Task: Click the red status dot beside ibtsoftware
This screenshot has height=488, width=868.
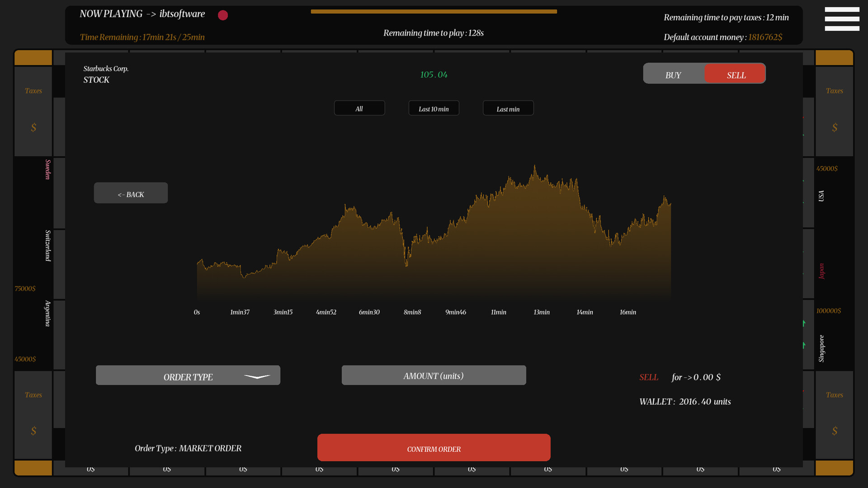Action: pos(222,15)
